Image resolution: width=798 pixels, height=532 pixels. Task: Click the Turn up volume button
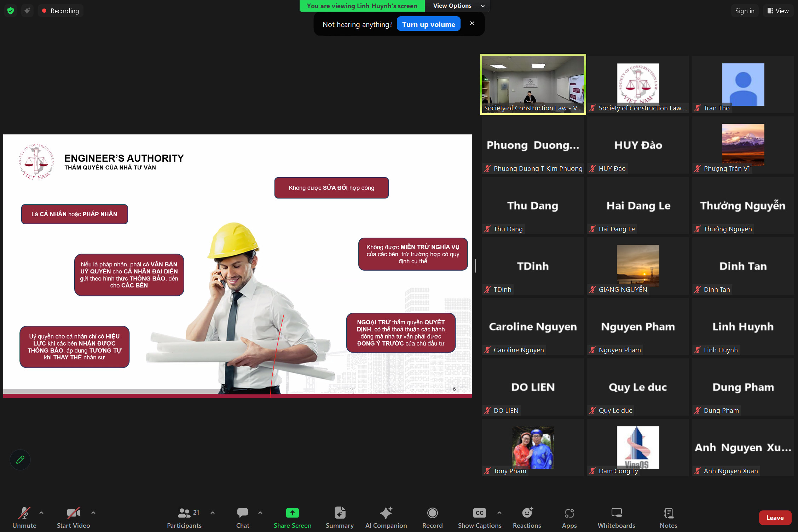428,24
